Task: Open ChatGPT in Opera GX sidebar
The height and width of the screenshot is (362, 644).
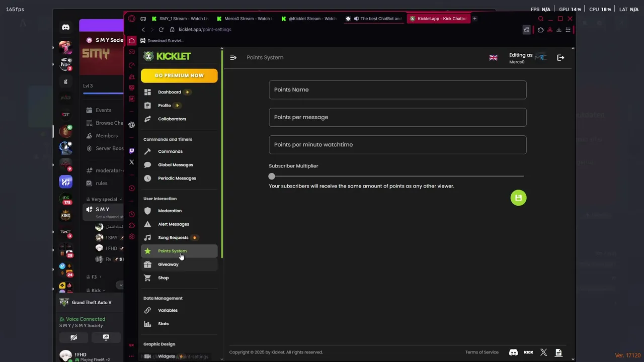Action: [132, 125]
